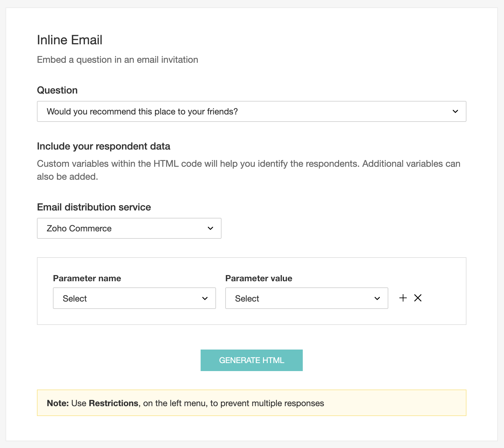Screen dimensions: 504x448
Task: Click the Question field label
Action: click(x=57, y=90)
